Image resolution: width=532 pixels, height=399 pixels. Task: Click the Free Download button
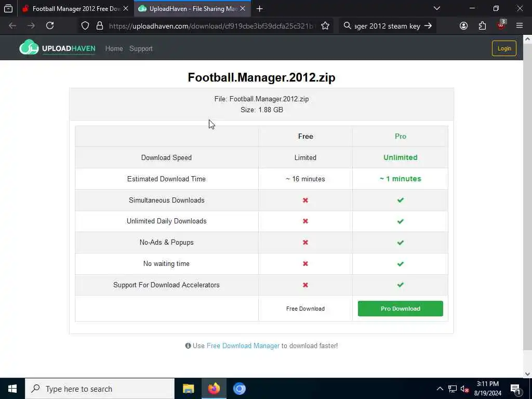pos(305,309)
